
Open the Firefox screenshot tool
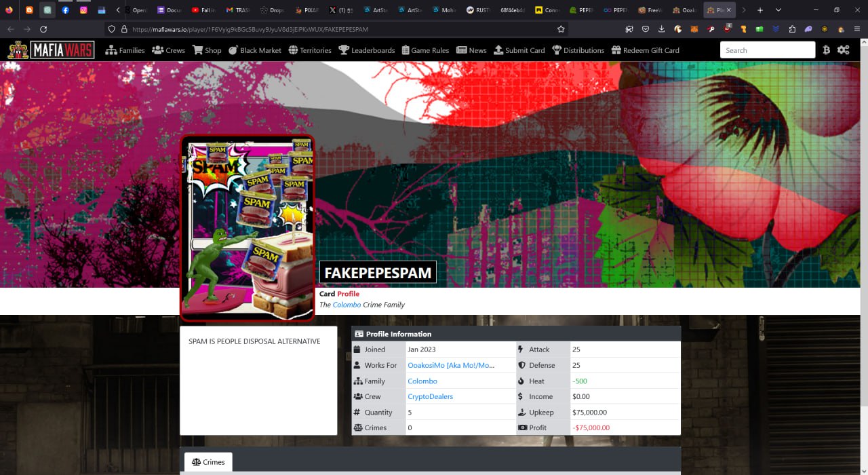[x=629, y=29]
